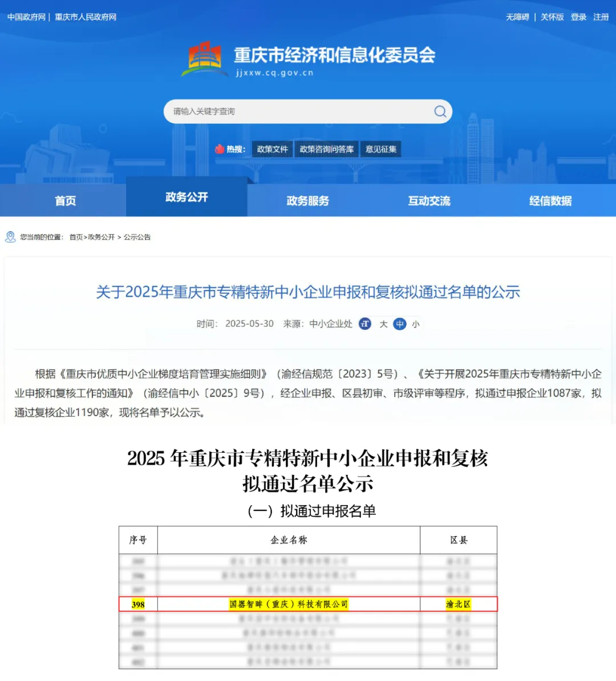Click the 政策咨询问答库 hot search tag
616x681 pixels.
tap(326, 149)
